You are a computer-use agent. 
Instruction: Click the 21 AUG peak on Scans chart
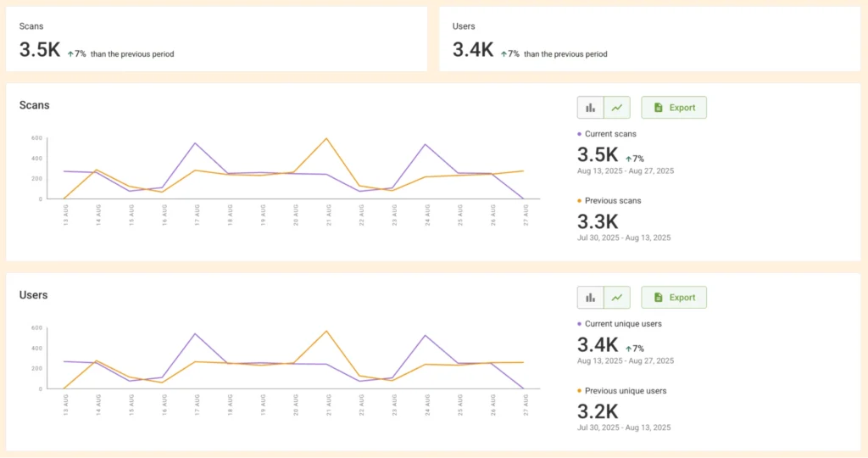[326, 138]
